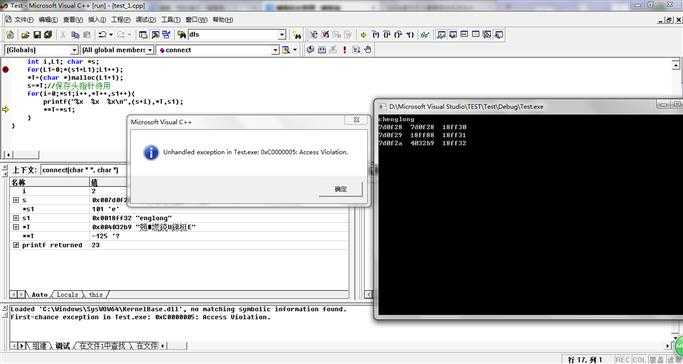This screenshot has height=364, width=683.
Task: Expand the printf returned node
Action: click(x=16, y=245)
